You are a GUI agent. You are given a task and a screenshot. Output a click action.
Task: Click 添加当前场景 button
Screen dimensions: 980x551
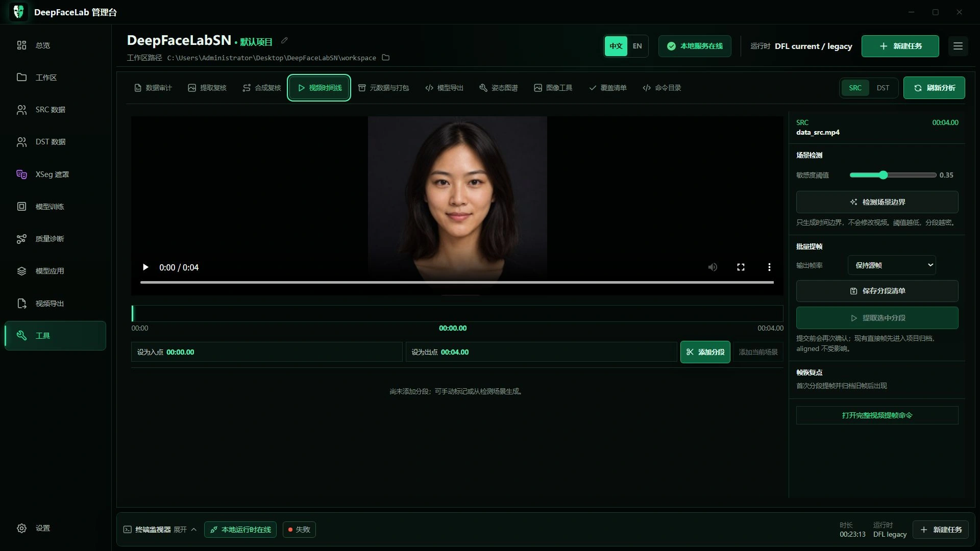[758, 352]
